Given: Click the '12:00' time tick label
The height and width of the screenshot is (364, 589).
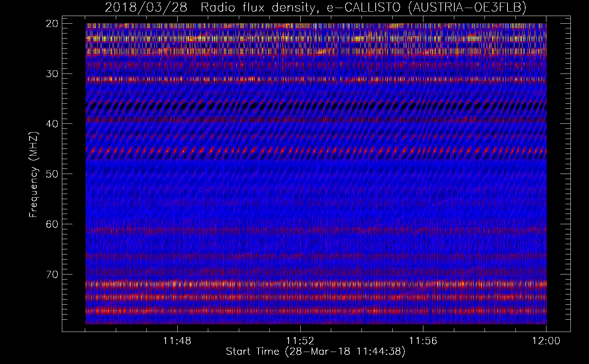Looking at the screenshot, I should coord(546,341).
